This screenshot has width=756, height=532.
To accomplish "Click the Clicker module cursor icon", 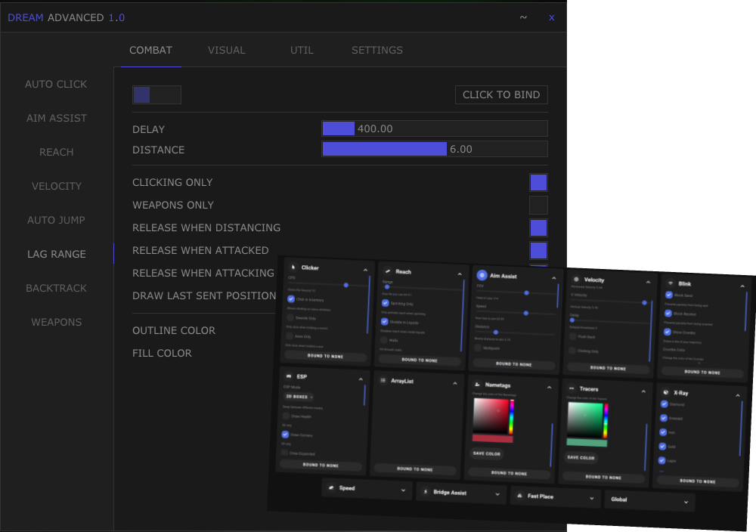I will pos(293,267).
